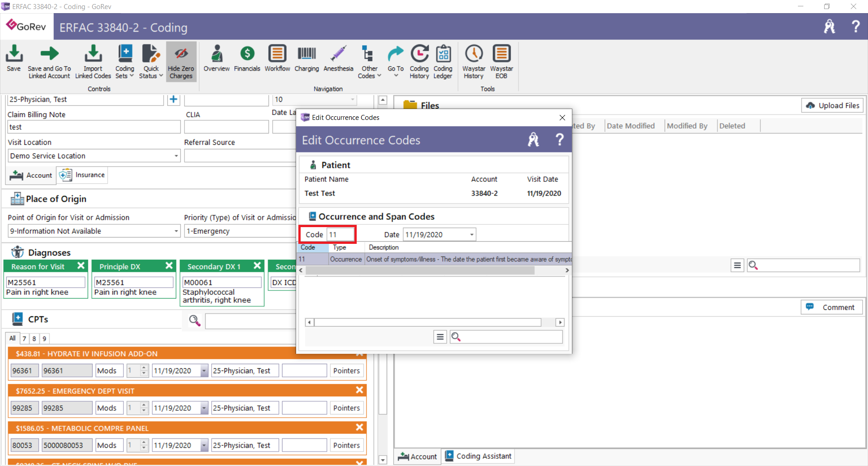Switch to Coding Assistant tab
868x466 pixels.
tap(478, 456)
